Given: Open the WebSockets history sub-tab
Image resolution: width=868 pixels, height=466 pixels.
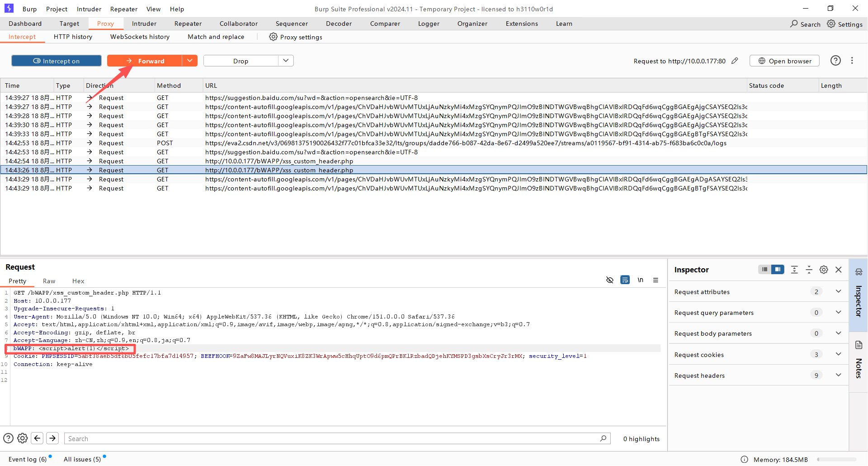Looking at the screenshot, I should [140, 37].
